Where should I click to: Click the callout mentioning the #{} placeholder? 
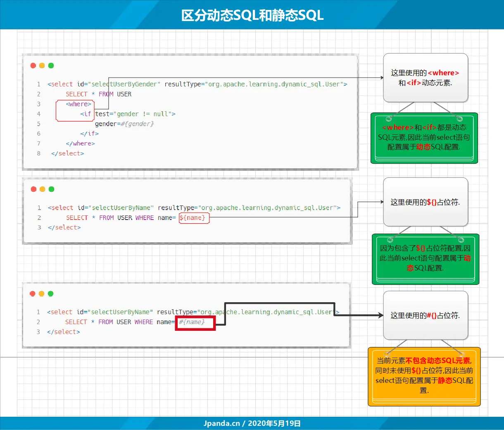point(426,315)
